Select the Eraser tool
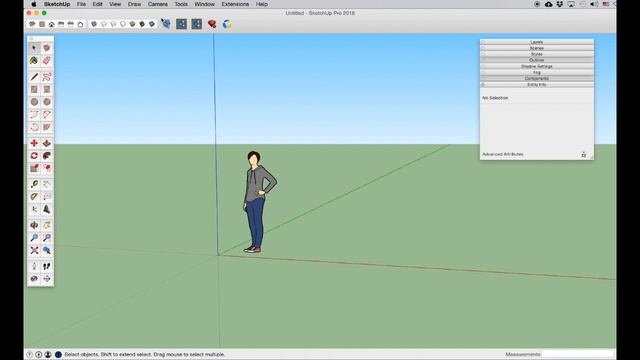 coord(47,61)
